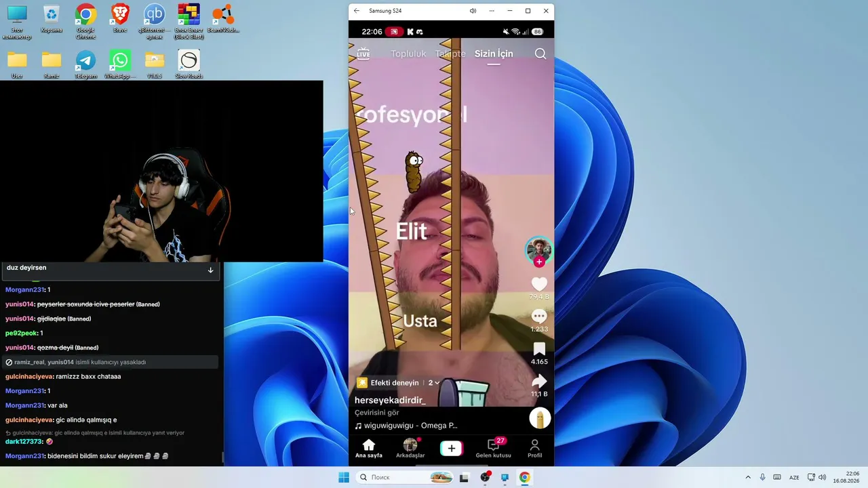Open the wiguwiguwigu sound title

pyautogui.click(x=410, y=426)
